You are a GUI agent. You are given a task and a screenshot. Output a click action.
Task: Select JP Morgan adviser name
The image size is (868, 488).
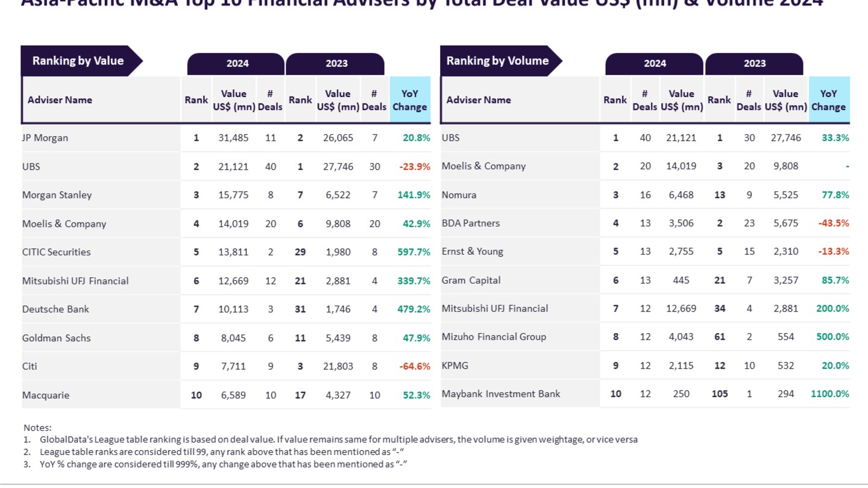[x=45, y=138]
